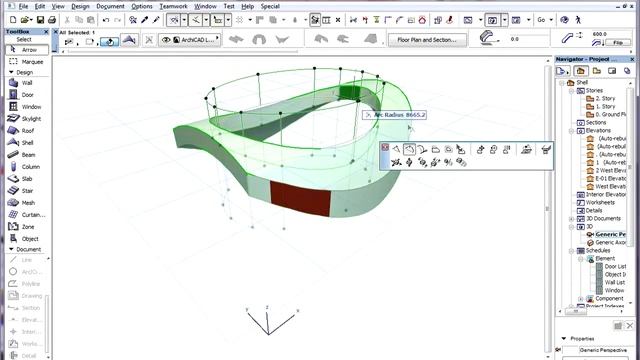
Task: Pick the Slab tool
Action: (27, 179)
